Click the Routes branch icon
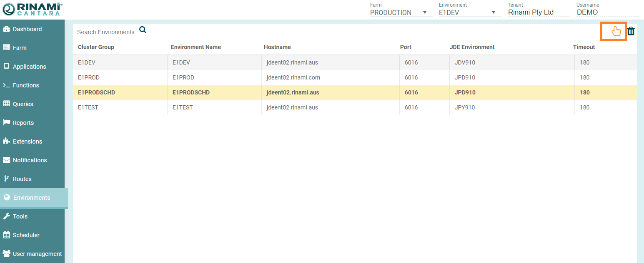This screenshot has height=263, width=644. click(6, 179)
